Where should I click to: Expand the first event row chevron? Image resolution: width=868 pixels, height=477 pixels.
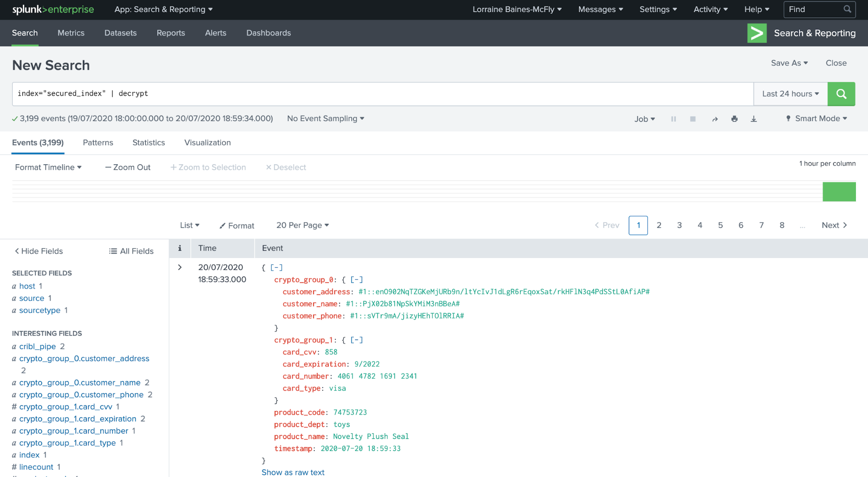180,268
